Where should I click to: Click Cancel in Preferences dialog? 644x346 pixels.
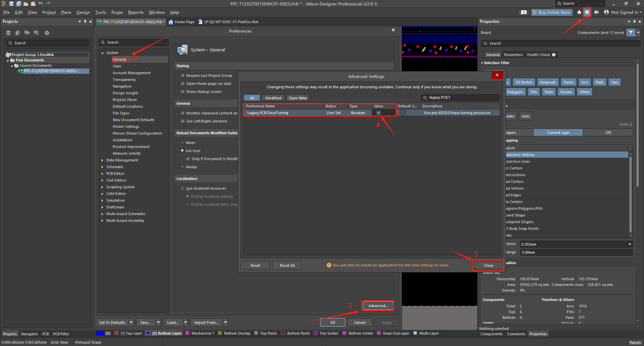point(359,323)
